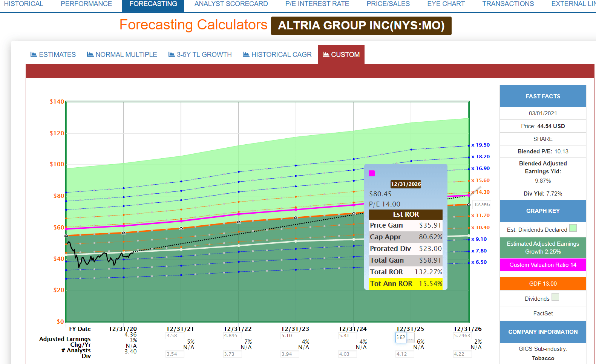This screenshot has height=364, width=596.
Task: Click the FAST FACTS panel header
Action: 543,96
